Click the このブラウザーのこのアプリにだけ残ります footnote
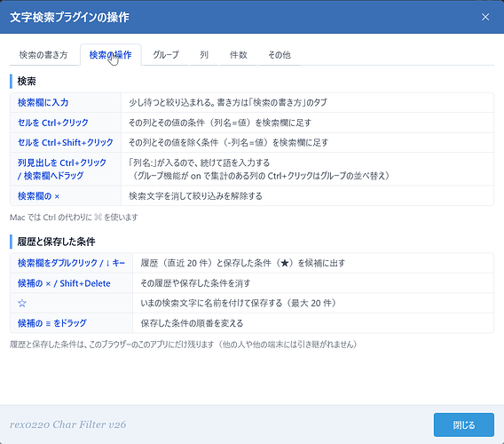Screen dimensions: 504x444 pyautogui.click(x=184, y=345)
